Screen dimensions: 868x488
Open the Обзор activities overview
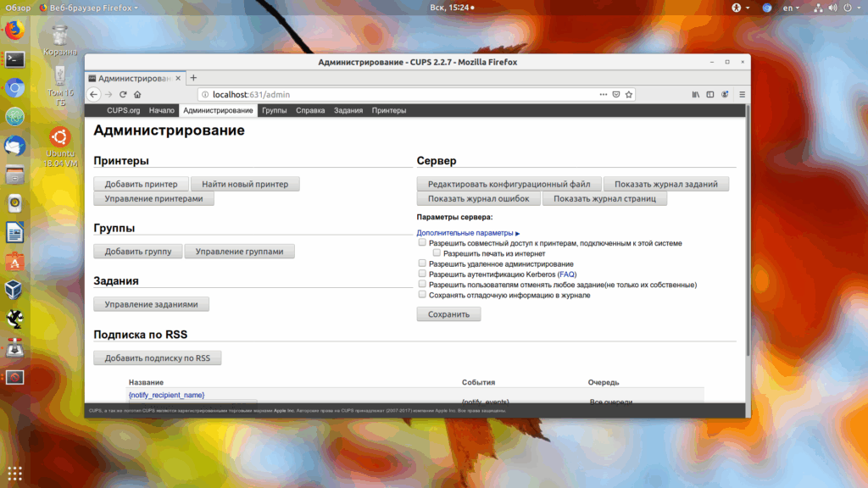click(x=18, y=8)
